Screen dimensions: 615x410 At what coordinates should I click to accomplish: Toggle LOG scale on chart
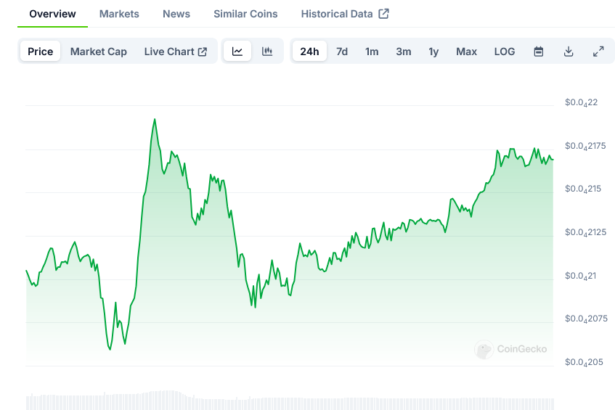pos(504,51)
